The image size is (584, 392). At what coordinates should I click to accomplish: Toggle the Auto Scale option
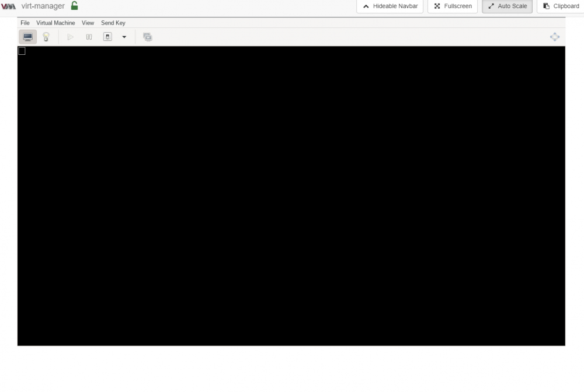(507, 6)
